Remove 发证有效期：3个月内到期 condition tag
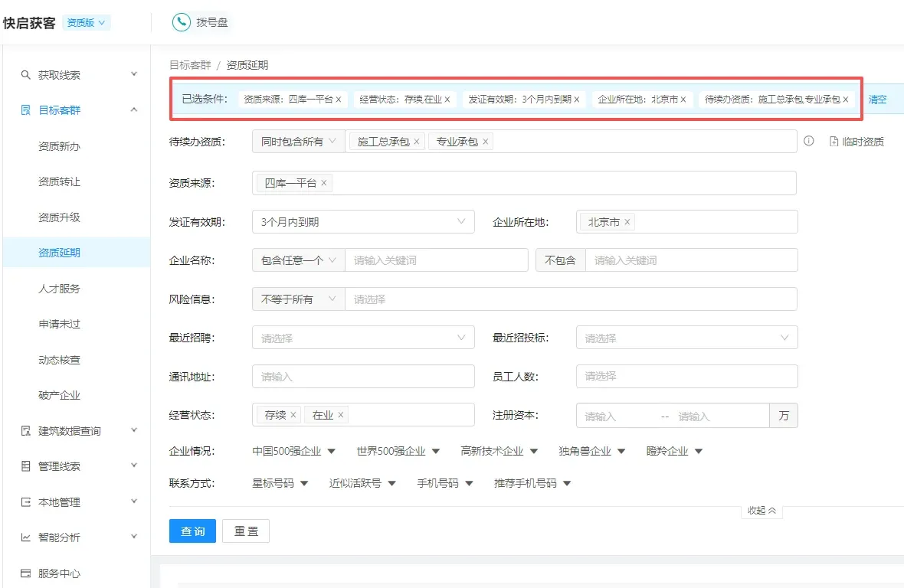 (x=577, y=100)
